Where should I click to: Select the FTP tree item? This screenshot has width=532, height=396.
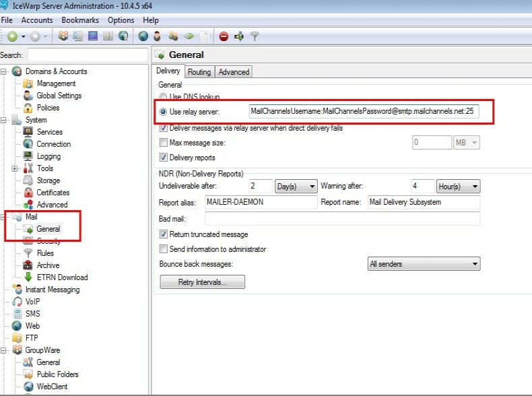pos(32,338)
